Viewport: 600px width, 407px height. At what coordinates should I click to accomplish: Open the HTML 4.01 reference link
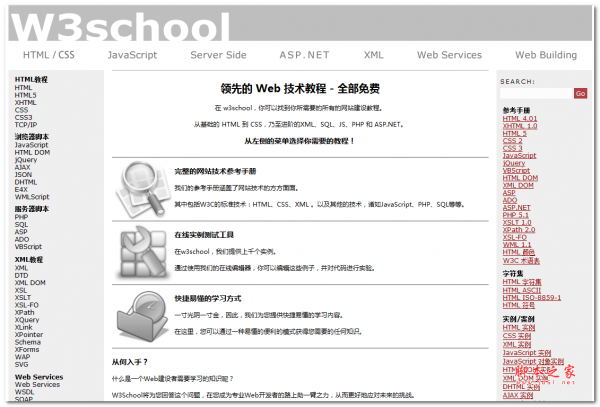(x=520, y=119)
